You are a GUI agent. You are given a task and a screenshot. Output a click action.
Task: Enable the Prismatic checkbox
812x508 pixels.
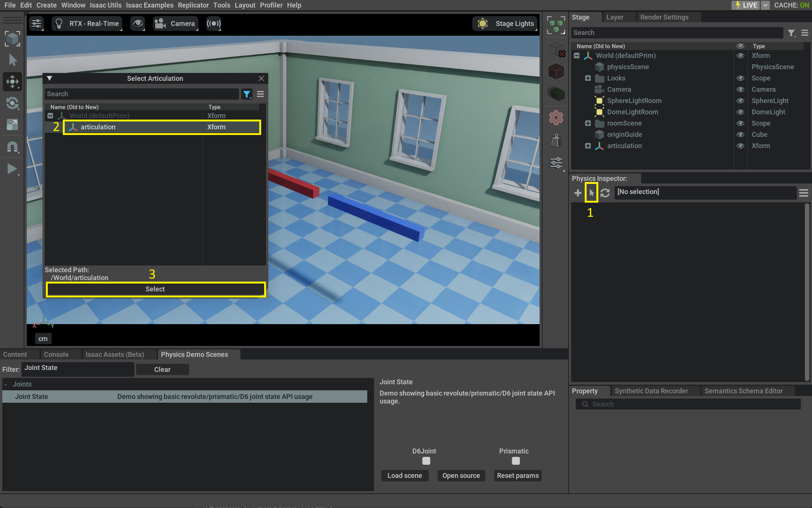[x=515, y=461]
